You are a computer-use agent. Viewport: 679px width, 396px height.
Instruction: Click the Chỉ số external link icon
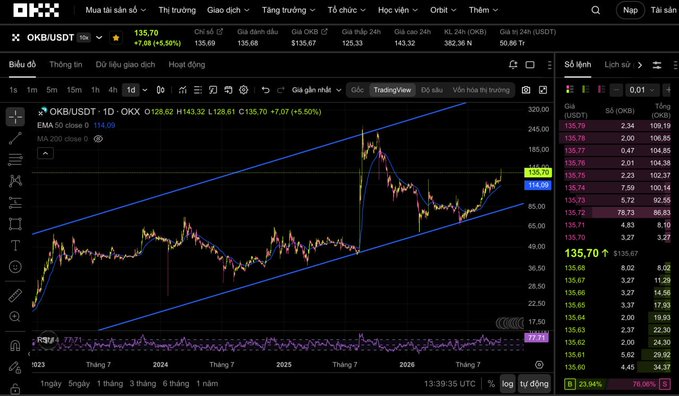220,32
